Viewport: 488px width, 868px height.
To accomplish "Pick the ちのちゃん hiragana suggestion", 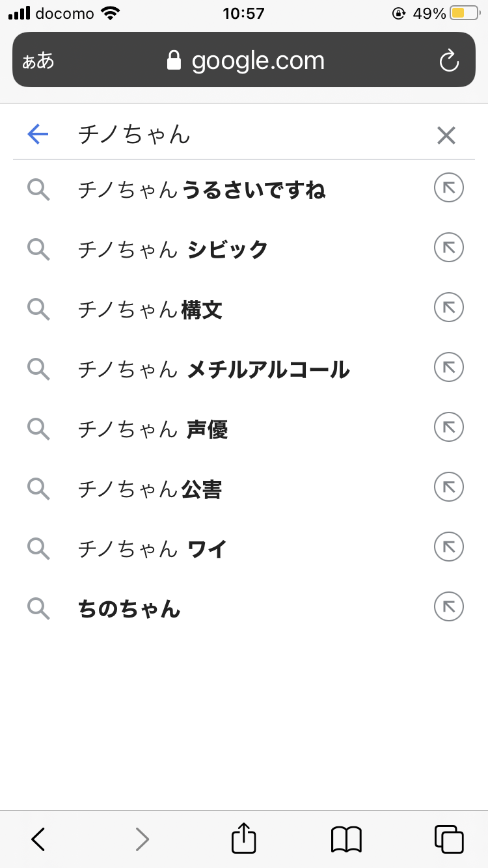I will (x=129, y=610).
